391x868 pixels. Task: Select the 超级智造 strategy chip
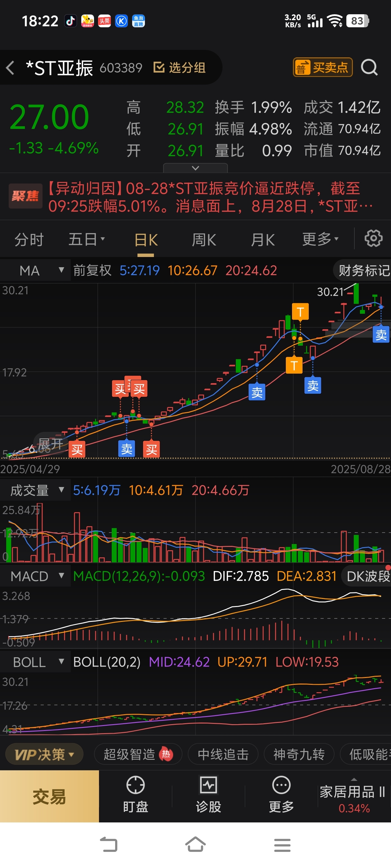click(x=138, y=755)
